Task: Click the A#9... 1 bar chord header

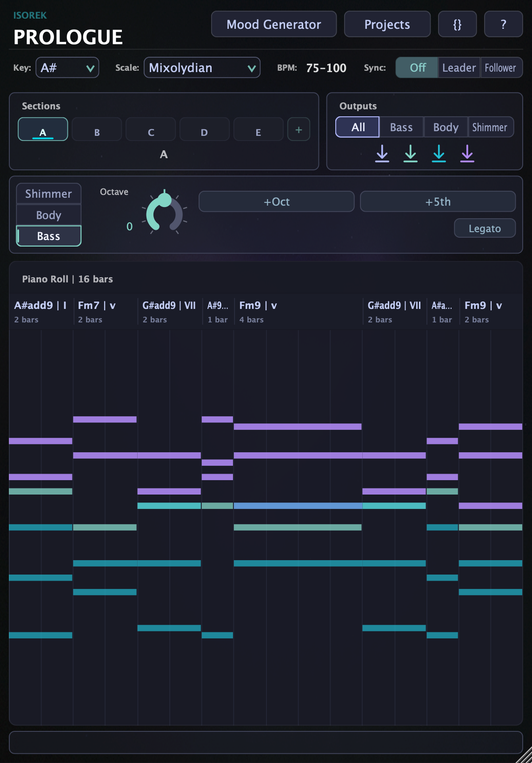Action: point(218,312)
